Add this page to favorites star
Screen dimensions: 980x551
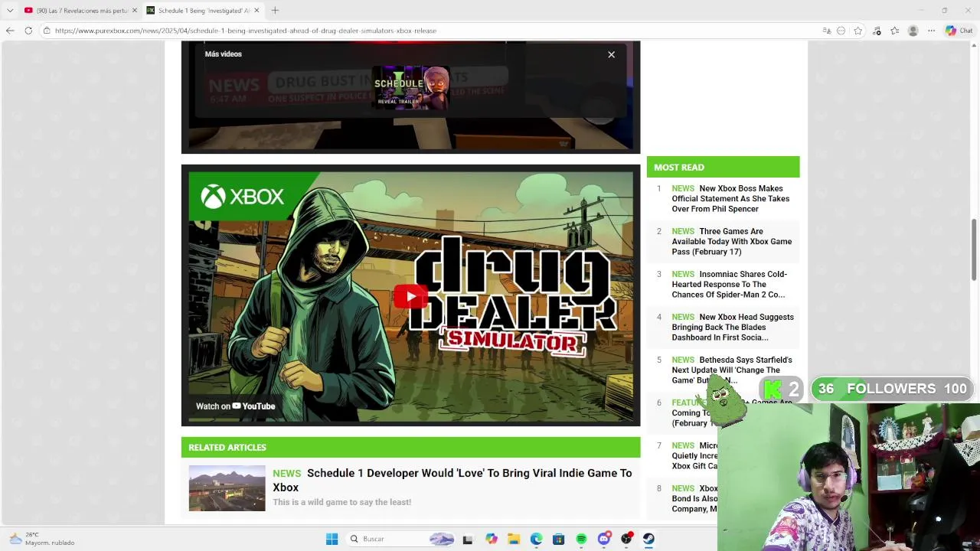tap(858, 31)
